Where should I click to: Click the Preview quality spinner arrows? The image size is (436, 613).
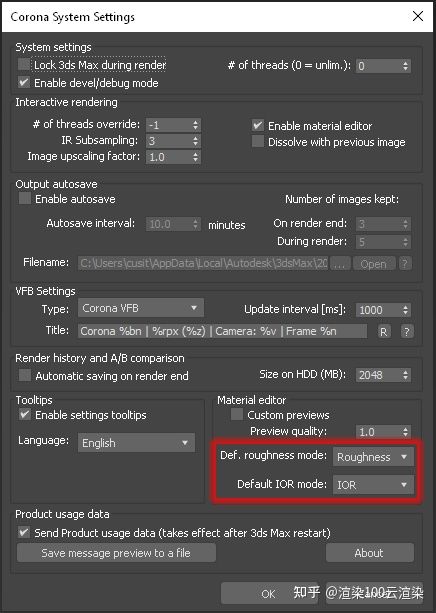pos(405,432)
